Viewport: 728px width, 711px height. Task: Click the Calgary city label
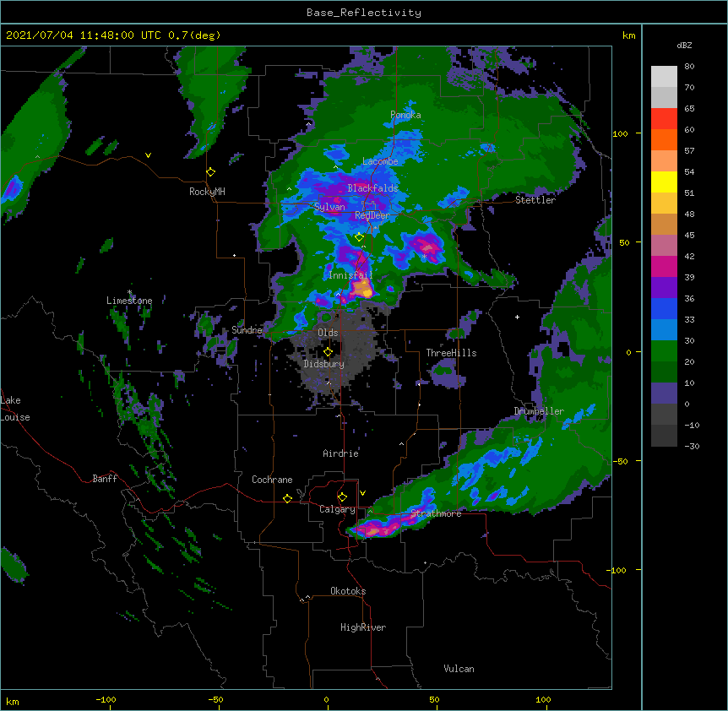(x=337, y=509)
